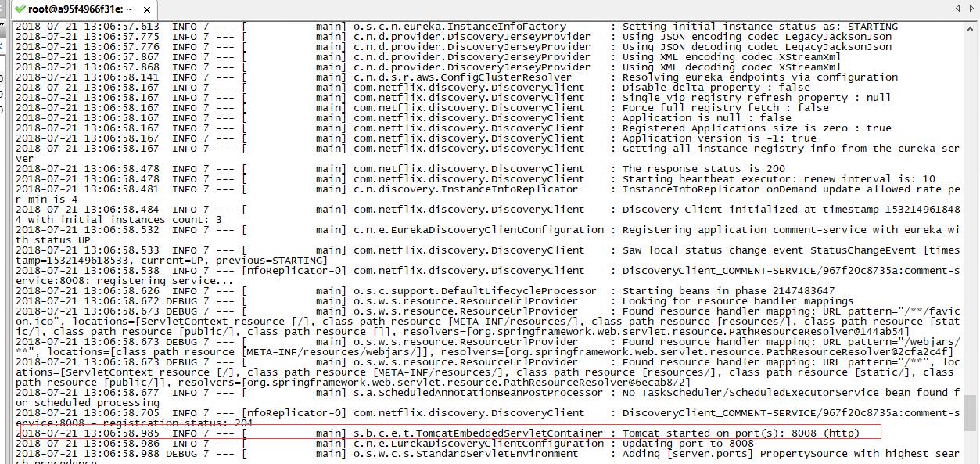Click 'The response status is 200' message
This screenshot has height=464, width=980.
[703, 168]
